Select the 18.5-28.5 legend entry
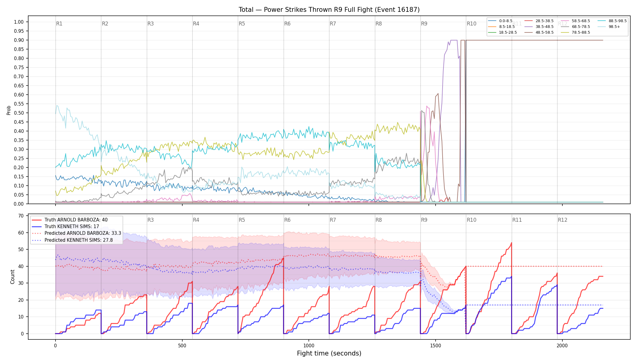Screen dimensions: 637x364 (x=503, y=32)
